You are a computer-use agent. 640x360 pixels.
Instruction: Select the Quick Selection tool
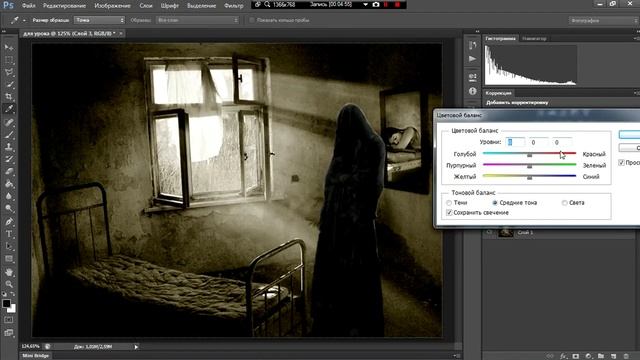[9, 84]
